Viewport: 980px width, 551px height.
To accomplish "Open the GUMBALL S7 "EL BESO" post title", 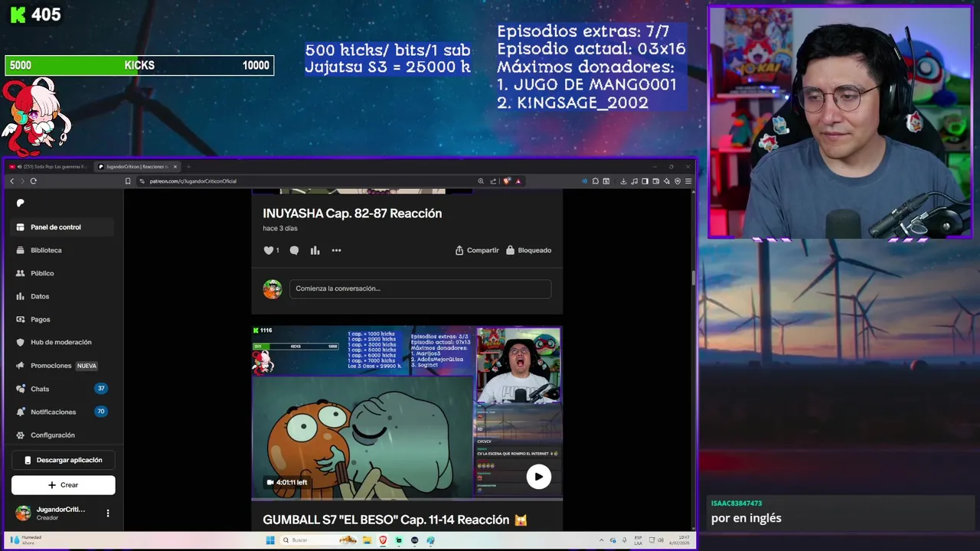I will pos(395,520).
